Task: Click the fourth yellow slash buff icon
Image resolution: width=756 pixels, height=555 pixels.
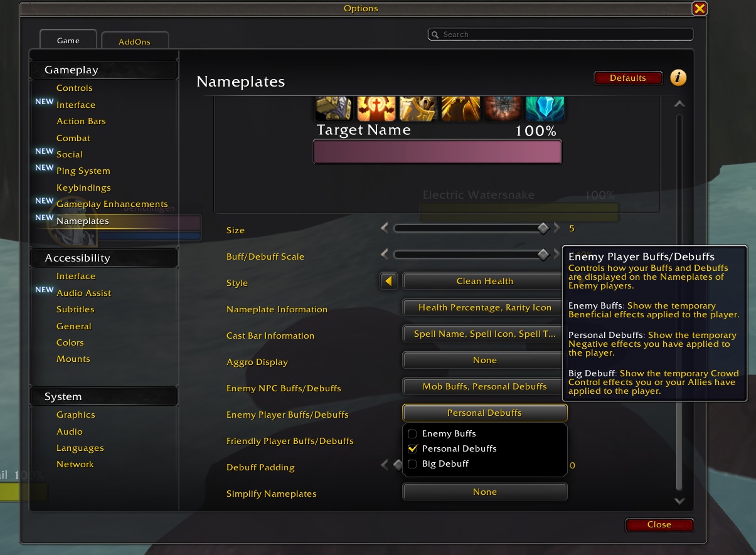Action: (x=461, y=108)
